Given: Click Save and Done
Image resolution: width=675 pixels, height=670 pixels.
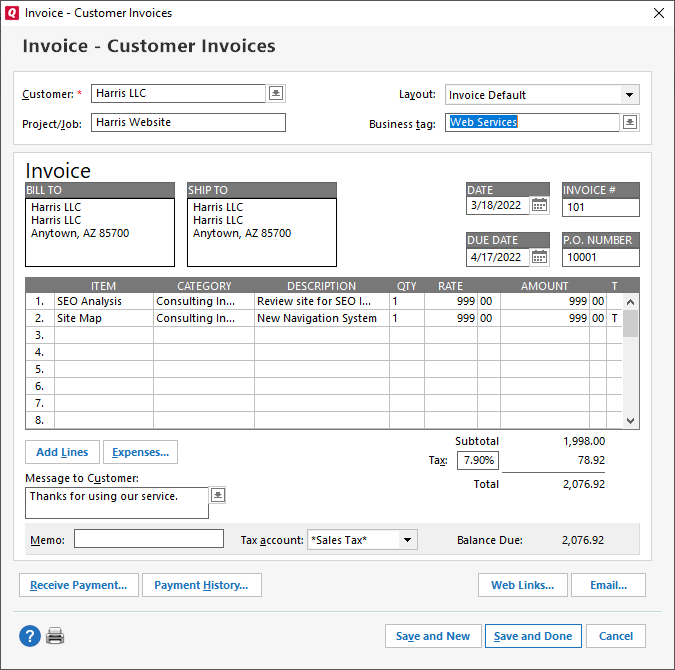Looking at the screenshot, I should pos(533,636).
